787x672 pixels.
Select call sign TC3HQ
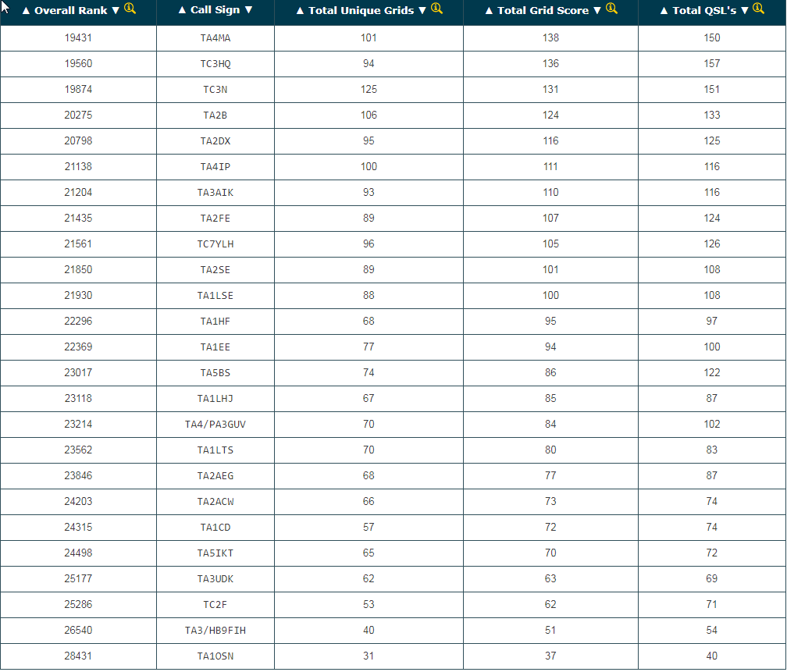pos(215,64)
